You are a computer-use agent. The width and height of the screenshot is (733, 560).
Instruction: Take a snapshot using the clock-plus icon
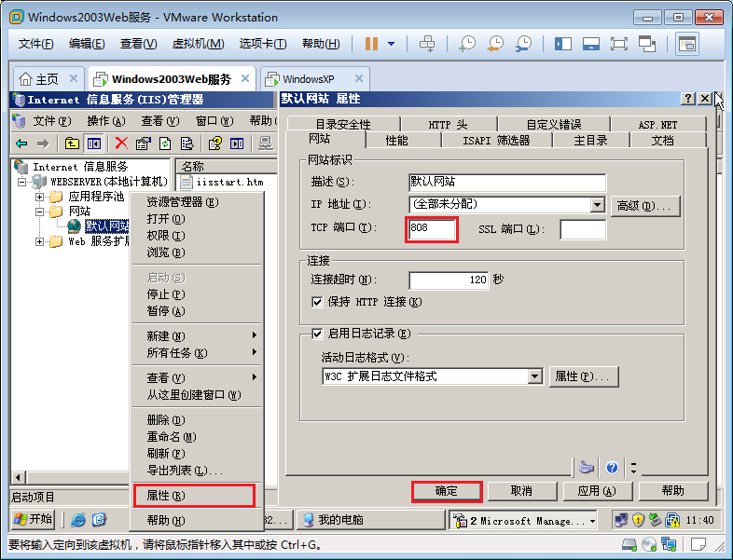point(467,44)
